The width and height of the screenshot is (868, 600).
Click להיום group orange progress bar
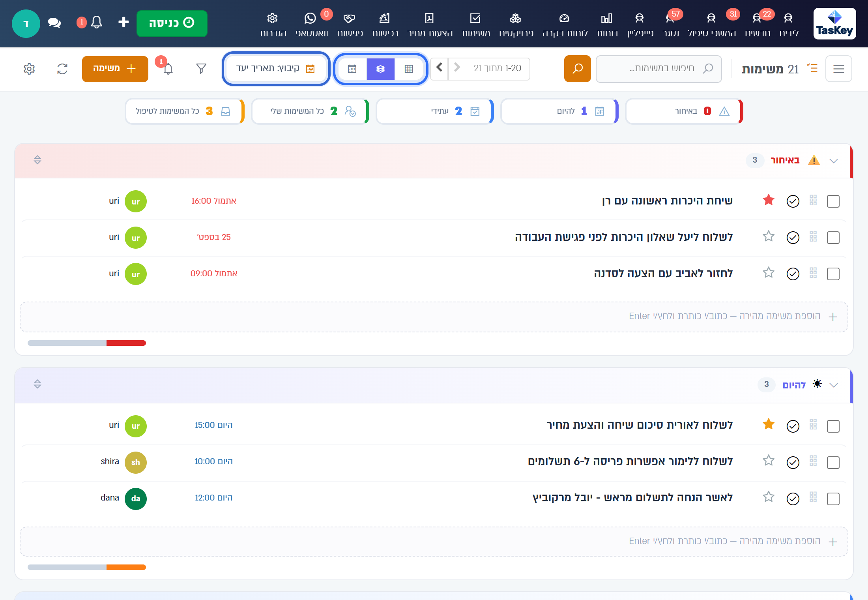tap(126, 567)
